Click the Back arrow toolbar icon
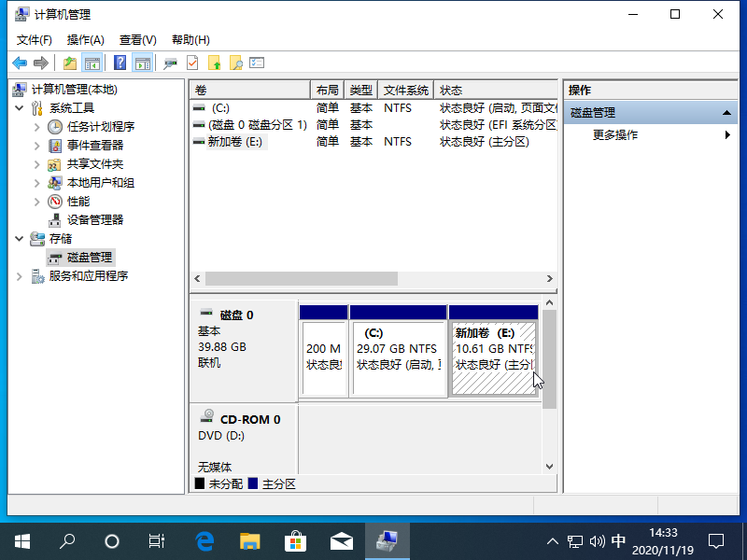 [x=20, y=63]
